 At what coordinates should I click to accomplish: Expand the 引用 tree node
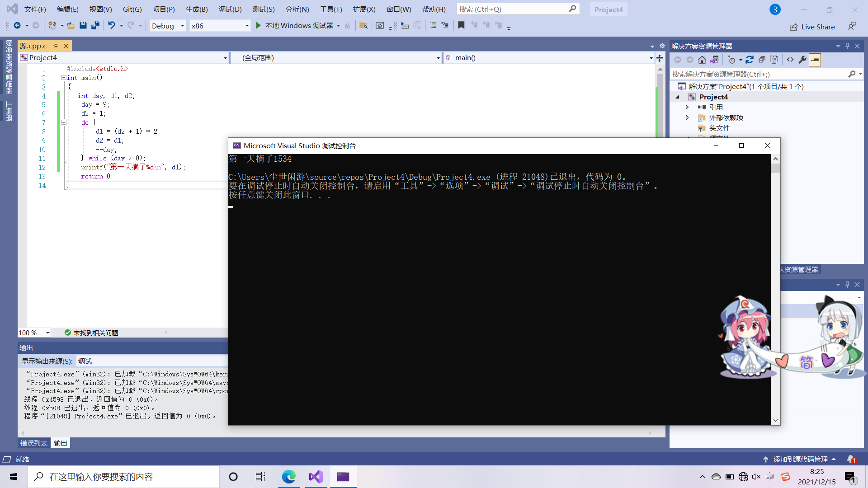[687, 107]
